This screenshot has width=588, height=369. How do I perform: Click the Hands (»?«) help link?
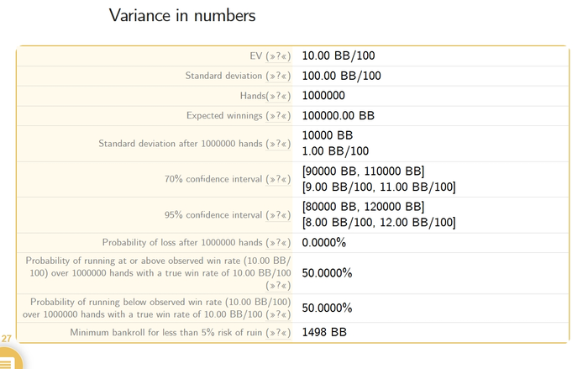278,96
